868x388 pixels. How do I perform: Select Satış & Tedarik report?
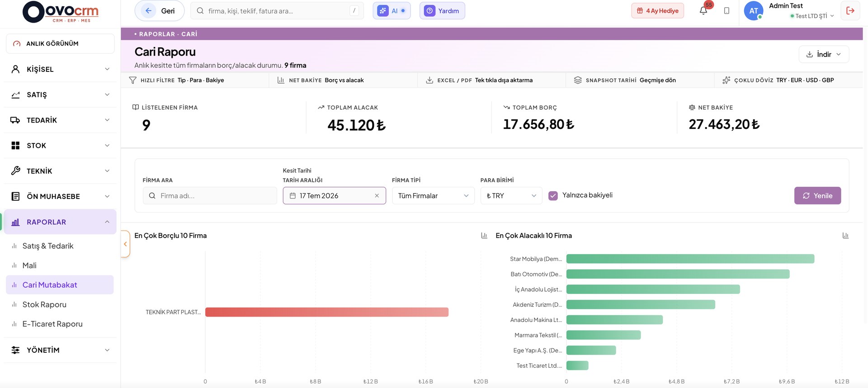click(48, 246)
